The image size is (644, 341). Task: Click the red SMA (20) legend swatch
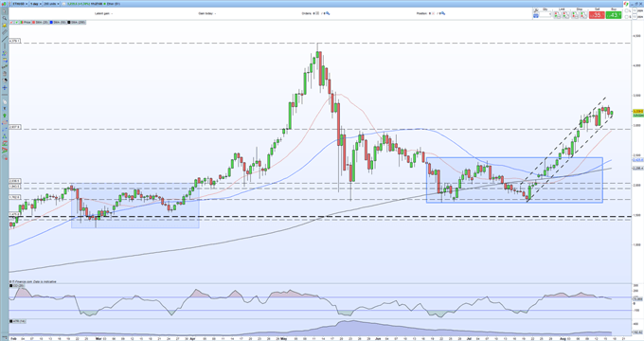[x=34, y=22]
